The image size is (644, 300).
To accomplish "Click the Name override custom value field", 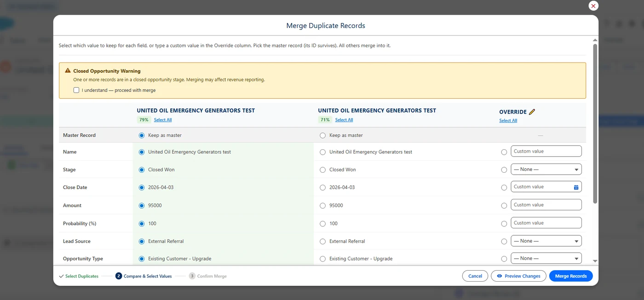I will [x=546, y=151].
